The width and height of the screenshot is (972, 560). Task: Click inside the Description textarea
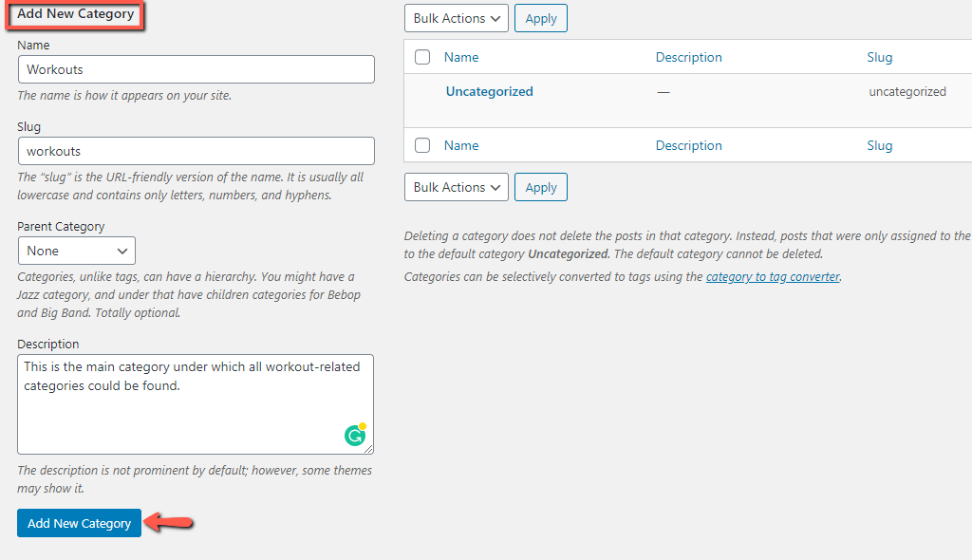coord(196,404)
